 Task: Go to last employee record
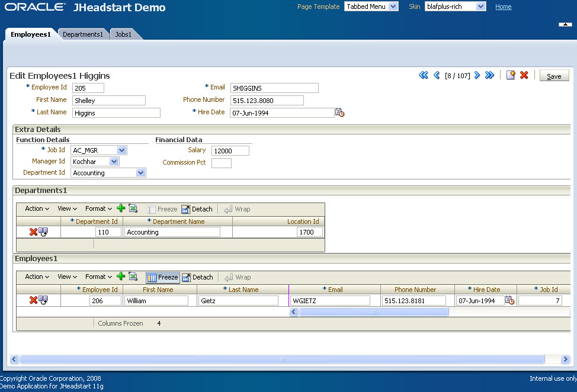click(x=489, y=75)
